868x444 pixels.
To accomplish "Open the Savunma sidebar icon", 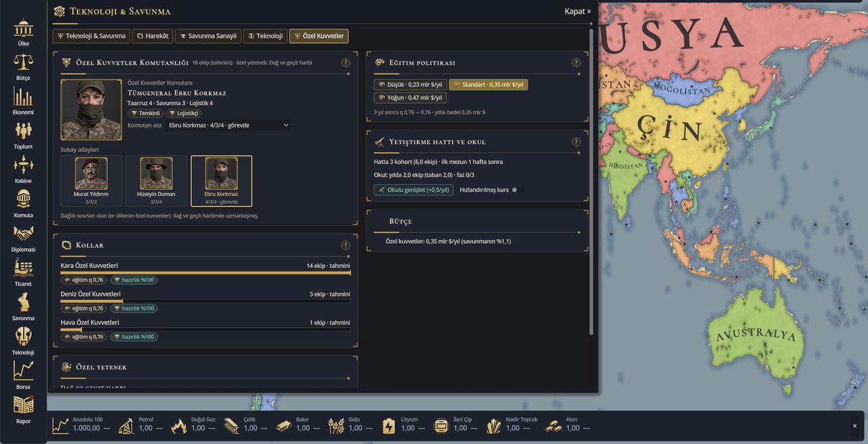I will pyautogui.click(x=23, y=306).
